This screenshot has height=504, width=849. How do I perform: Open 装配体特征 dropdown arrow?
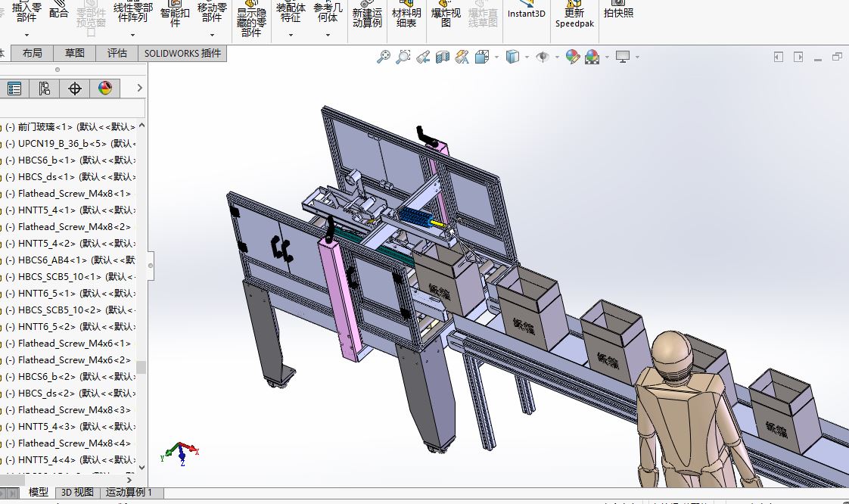291,35
